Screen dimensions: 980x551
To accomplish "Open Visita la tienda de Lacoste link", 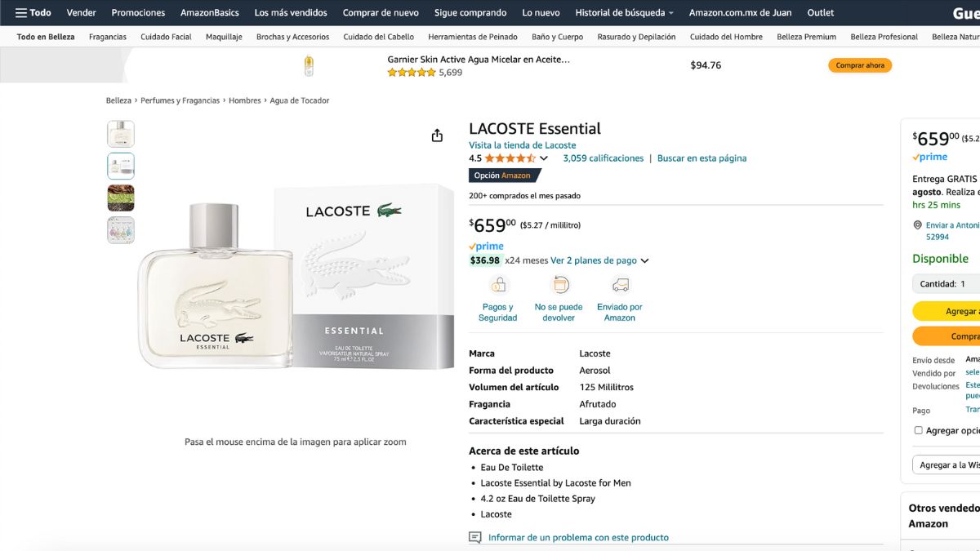I will point(522,145).
